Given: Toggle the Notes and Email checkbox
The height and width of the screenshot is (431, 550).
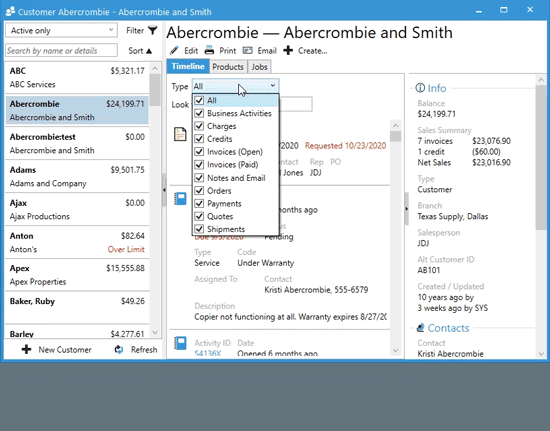Looking at the screenshot, I should [199, 178].
